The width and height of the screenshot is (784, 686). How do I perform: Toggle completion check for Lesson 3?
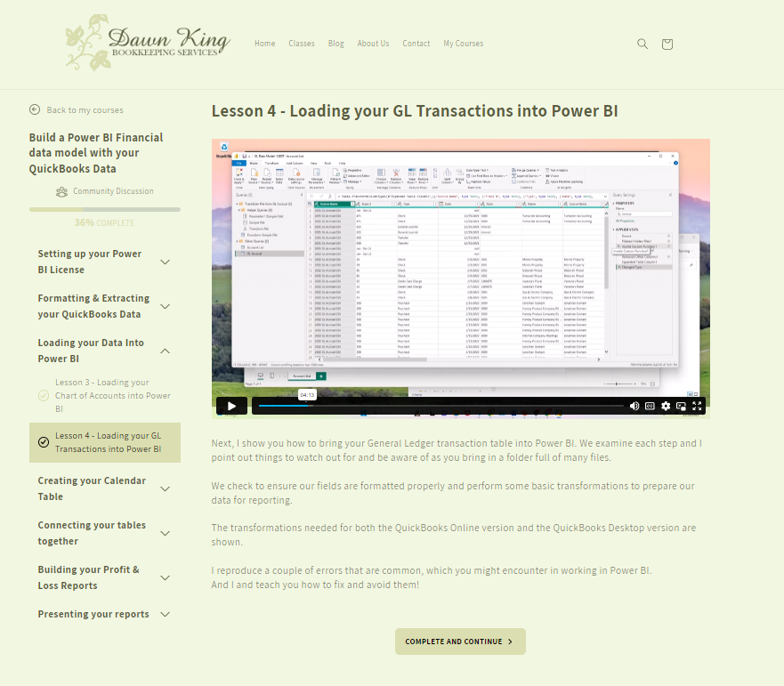coord(44,395)
